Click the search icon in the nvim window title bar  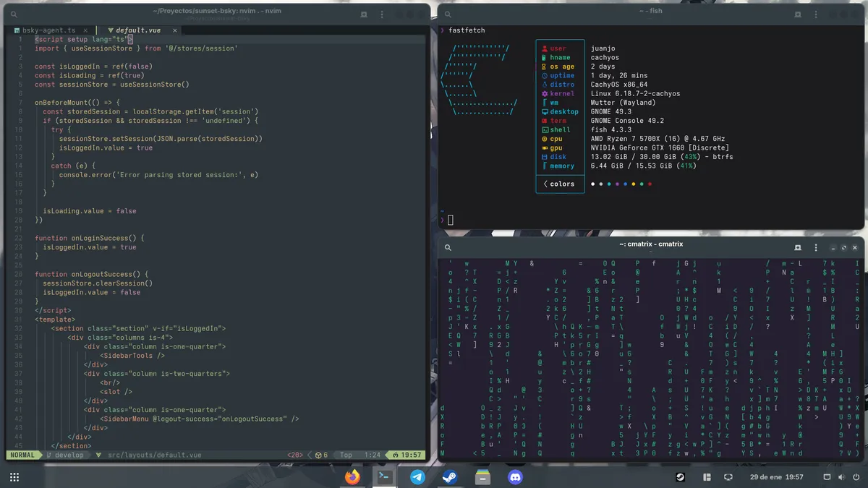13,14
